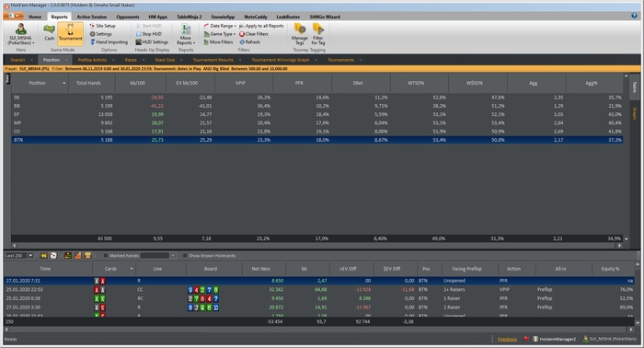The image size is (644, 348).
Task: Switch to the Table side tab
Action: [634, 87]
